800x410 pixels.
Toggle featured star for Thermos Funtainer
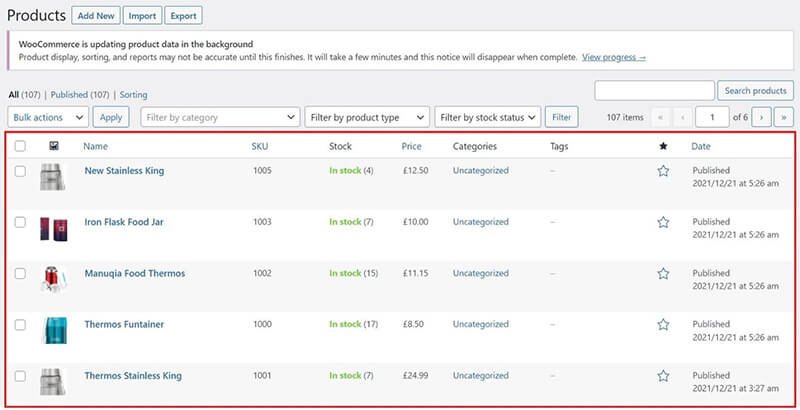pyautogui.click(x=663, y=325)
